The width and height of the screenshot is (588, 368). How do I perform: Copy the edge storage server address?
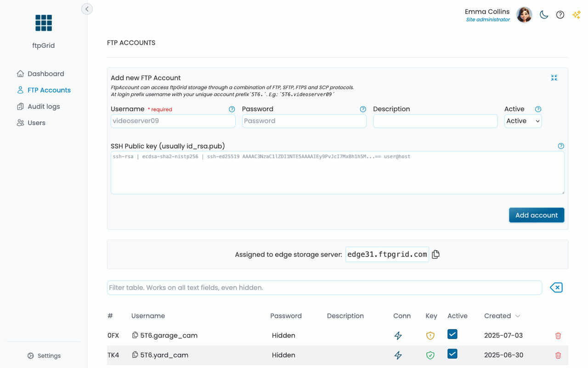[435, 254]
